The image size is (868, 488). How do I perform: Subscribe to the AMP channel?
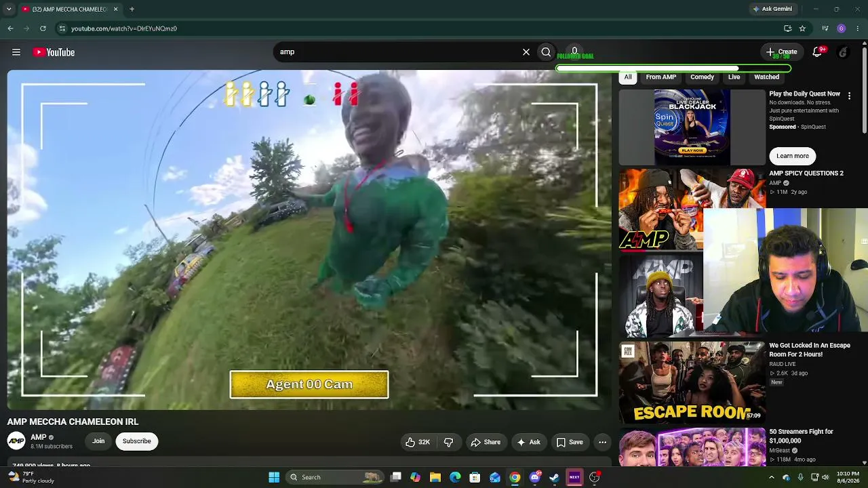point(137,441)
